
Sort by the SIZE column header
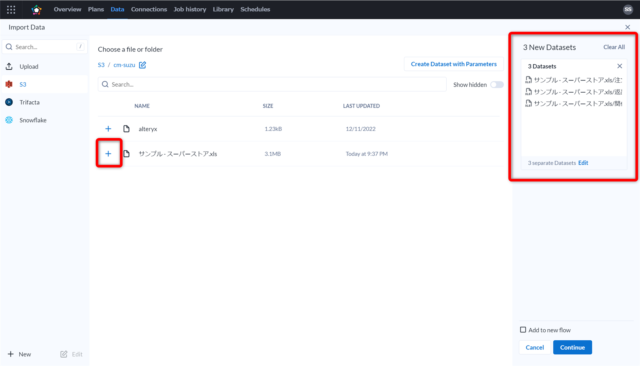(x=268, y=106)
